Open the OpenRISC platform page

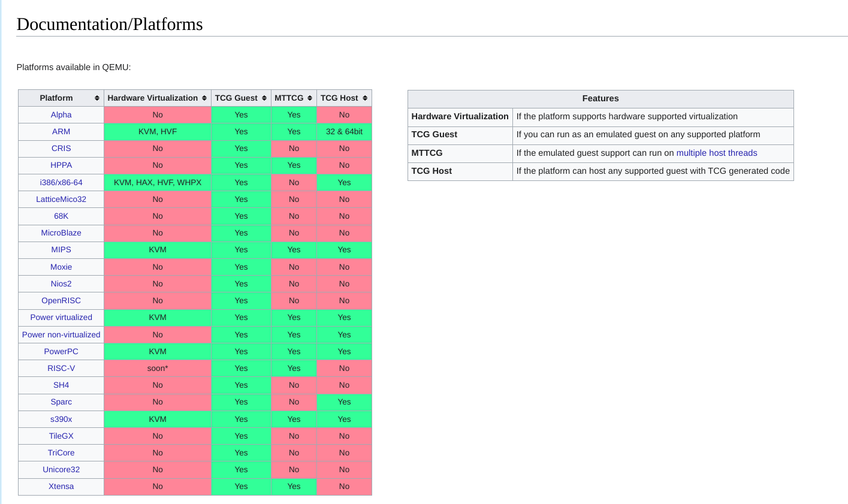pos(61,301)
